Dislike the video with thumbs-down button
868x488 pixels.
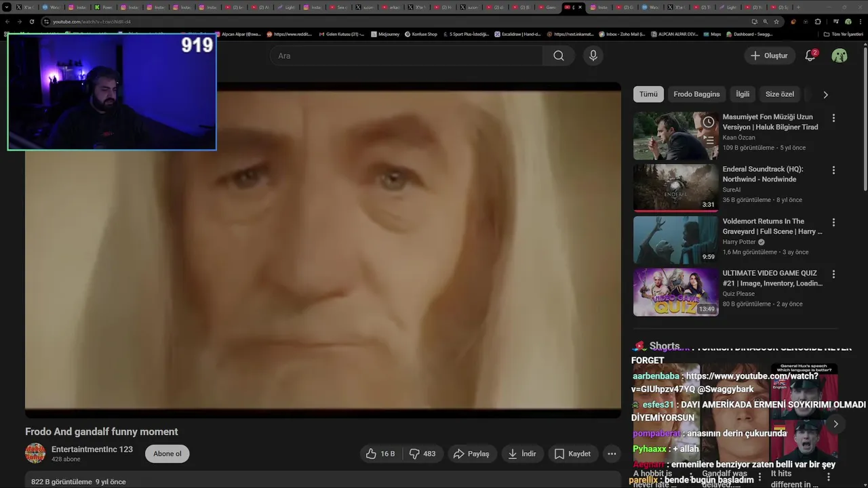tap(422, 453)
